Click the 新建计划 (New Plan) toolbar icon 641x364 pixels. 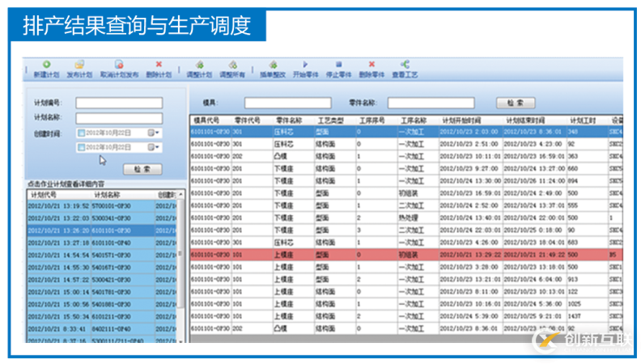coord(47,65)
